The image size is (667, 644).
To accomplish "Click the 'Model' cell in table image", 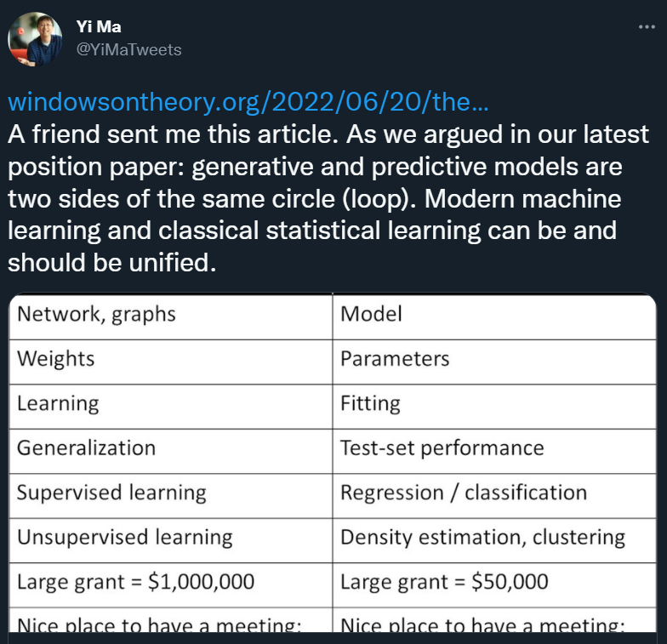I will coord(494,316).
